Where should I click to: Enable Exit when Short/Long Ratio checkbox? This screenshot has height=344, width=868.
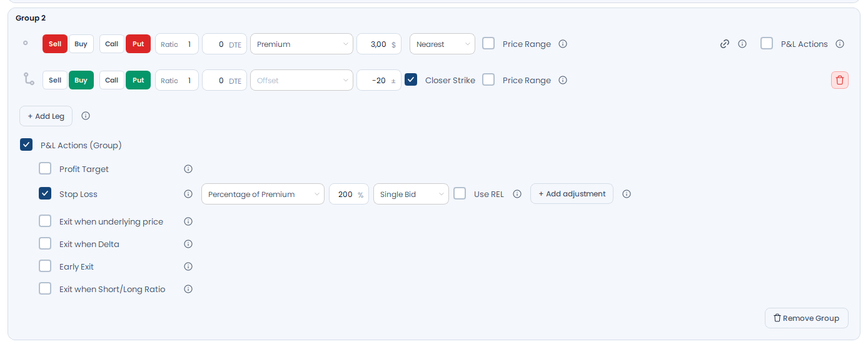pos(45,288)
